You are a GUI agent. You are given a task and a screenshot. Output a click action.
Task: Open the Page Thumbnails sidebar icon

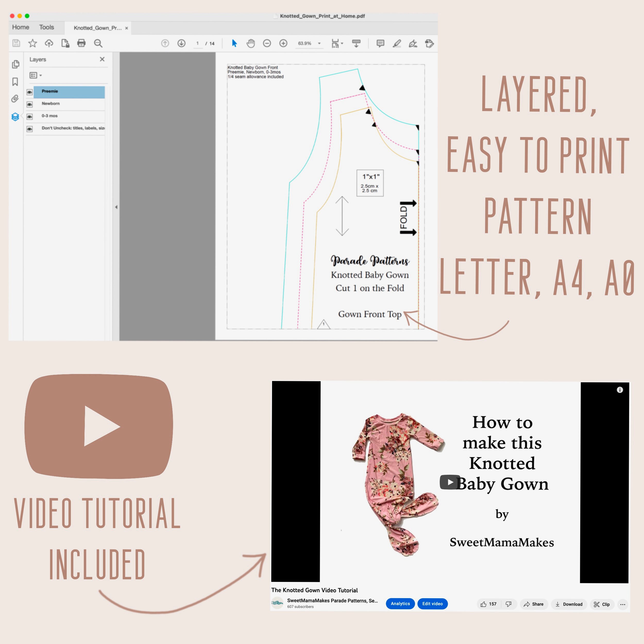coord(15,64)
